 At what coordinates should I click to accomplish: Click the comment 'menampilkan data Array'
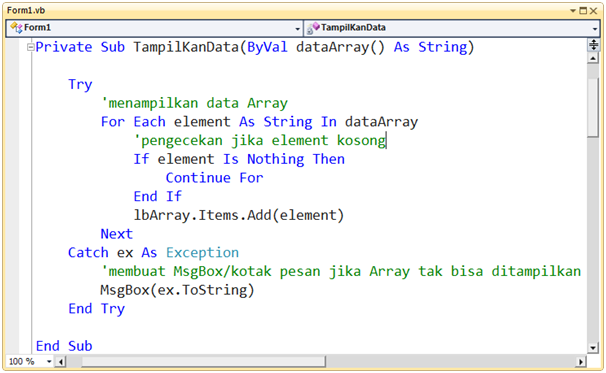tap(194, 103)
